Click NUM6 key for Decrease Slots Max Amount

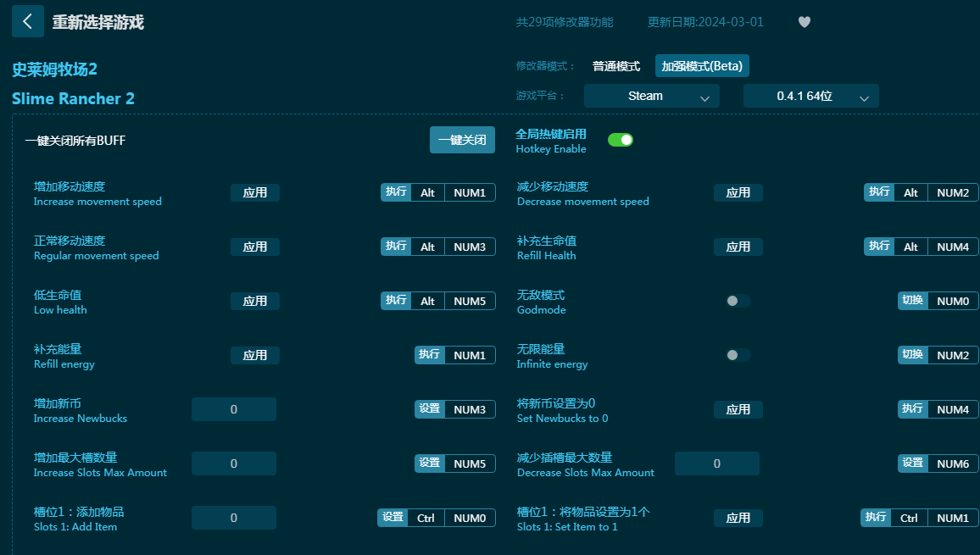click(953, 463)
